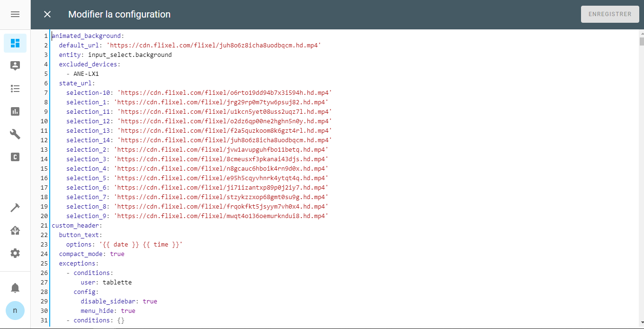Close the configuration editor with X
The image size is (644, 329).
click(47, 14)
